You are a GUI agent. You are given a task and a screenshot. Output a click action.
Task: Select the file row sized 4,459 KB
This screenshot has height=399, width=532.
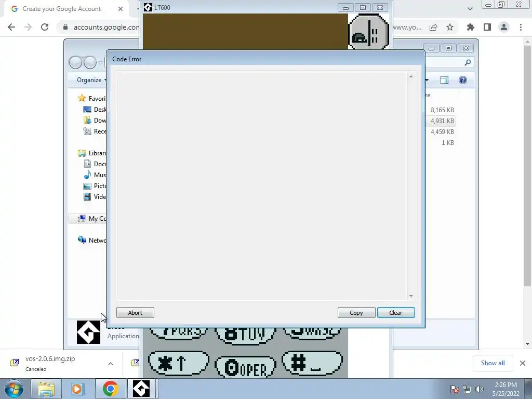click(x=440, y=131)
